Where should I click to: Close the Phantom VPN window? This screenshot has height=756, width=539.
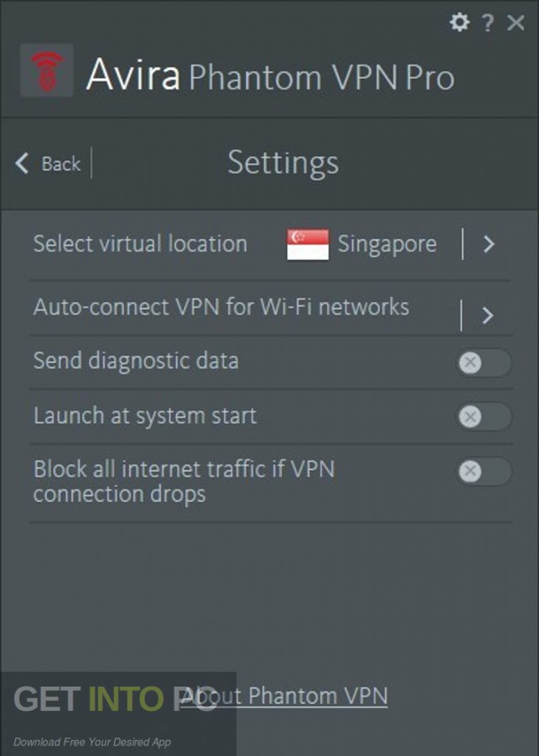(515, 23)
